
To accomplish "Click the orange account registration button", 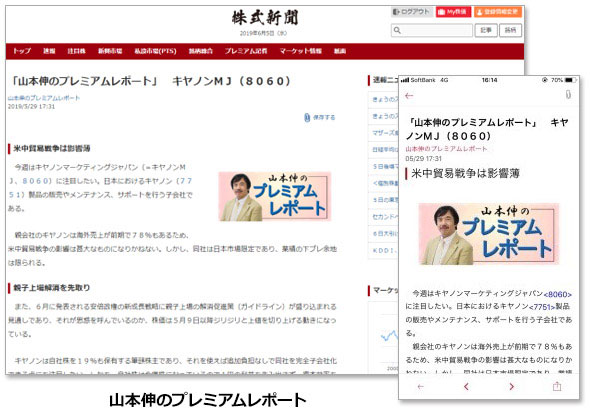I will coord(497,12).
